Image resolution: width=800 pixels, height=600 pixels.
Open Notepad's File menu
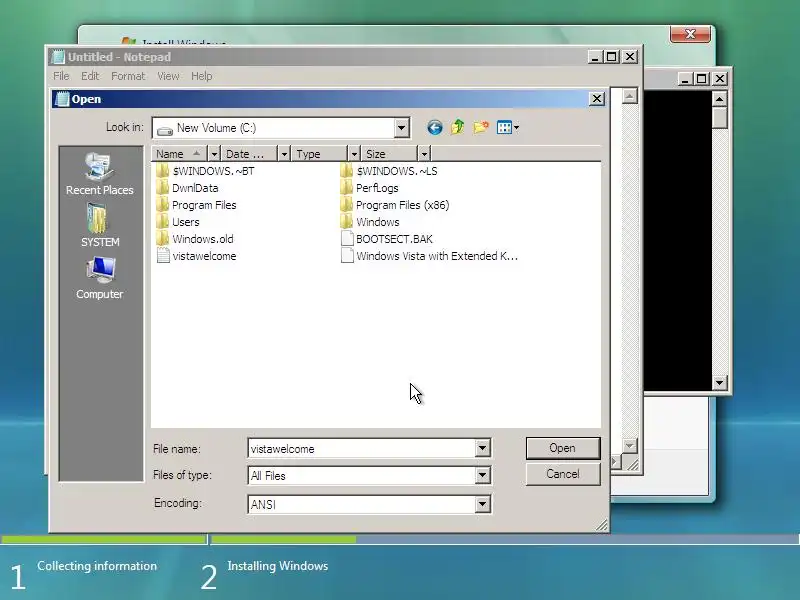pos(61,76)
